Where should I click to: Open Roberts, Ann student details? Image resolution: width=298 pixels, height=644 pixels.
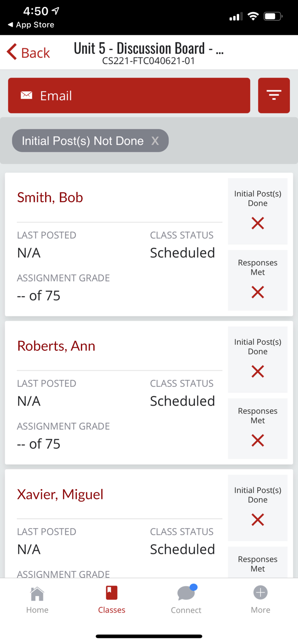click(56, 346)
